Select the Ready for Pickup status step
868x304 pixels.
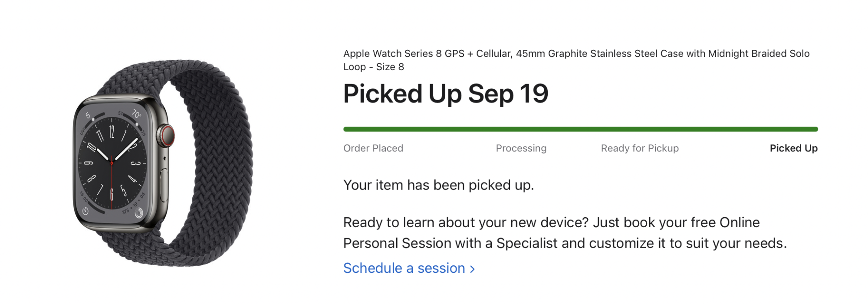point(640,148)
